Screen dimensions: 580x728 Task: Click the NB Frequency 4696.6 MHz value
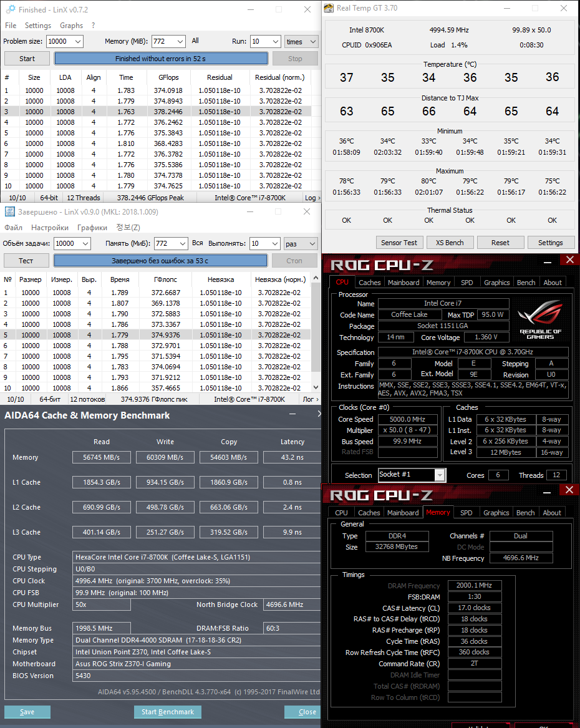521,558
